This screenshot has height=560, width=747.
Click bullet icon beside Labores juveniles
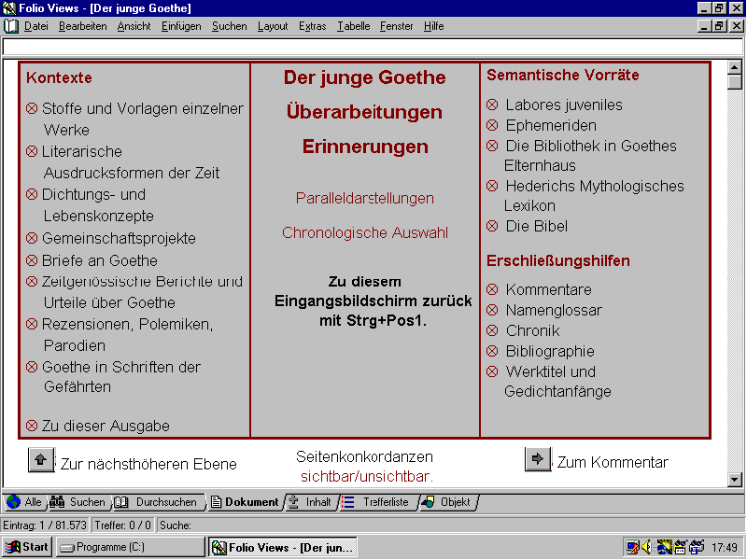[x=492, y=105]
